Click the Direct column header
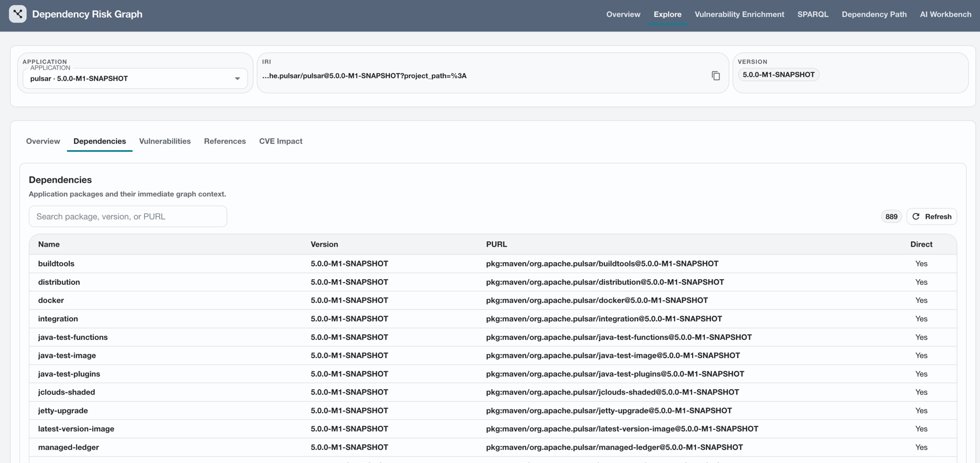Screen dimensions: 980x463 tap(921, 244)
